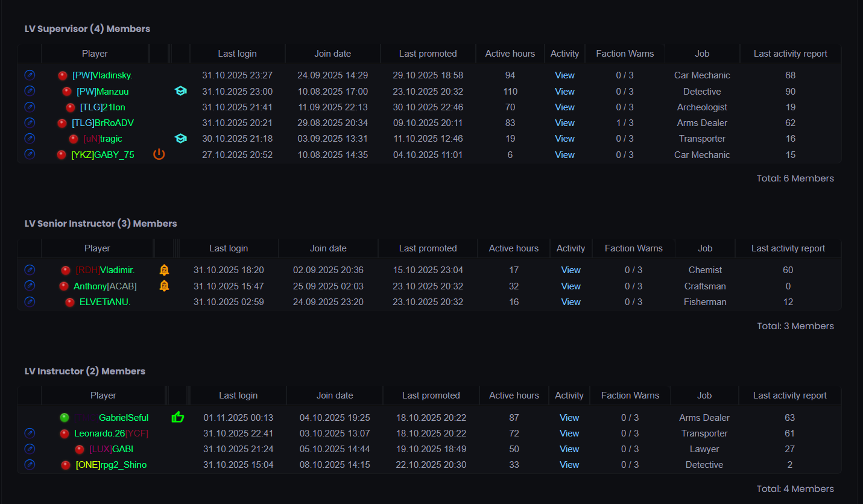
Task: Click the graduation cap icon beside [PW]Manzuu
Action: tap(180, 92)
